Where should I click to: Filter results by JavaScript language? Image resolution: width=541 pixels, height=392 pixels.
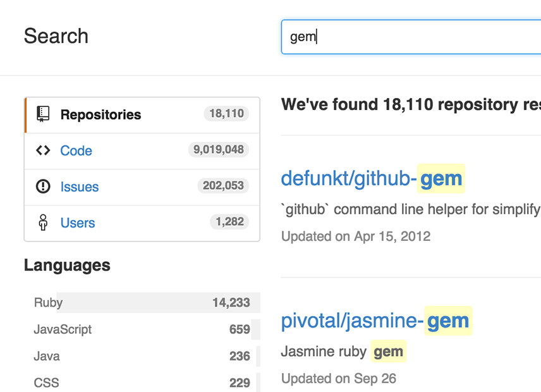point(142,329)
